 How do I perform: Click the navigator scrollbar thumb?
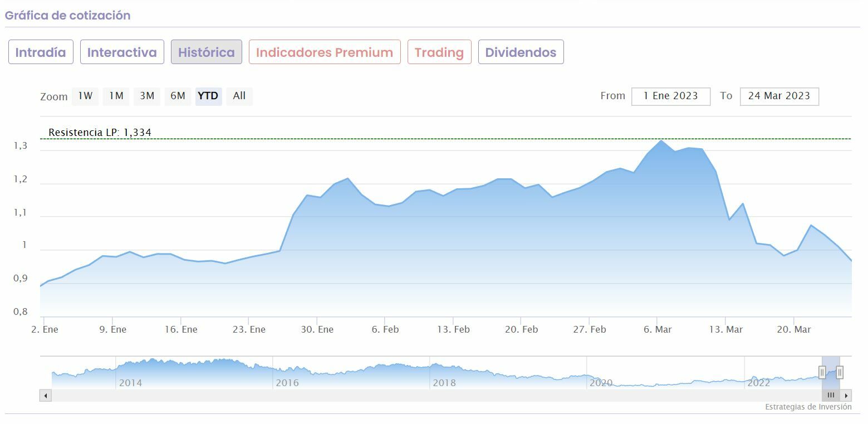coord(831,396)
